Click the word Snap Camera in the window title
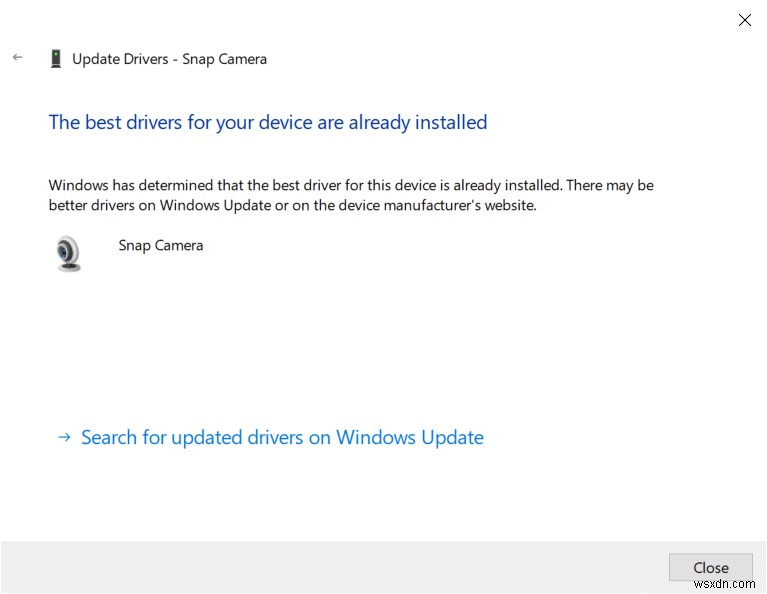The image size is (767, 594). point(224,59)
